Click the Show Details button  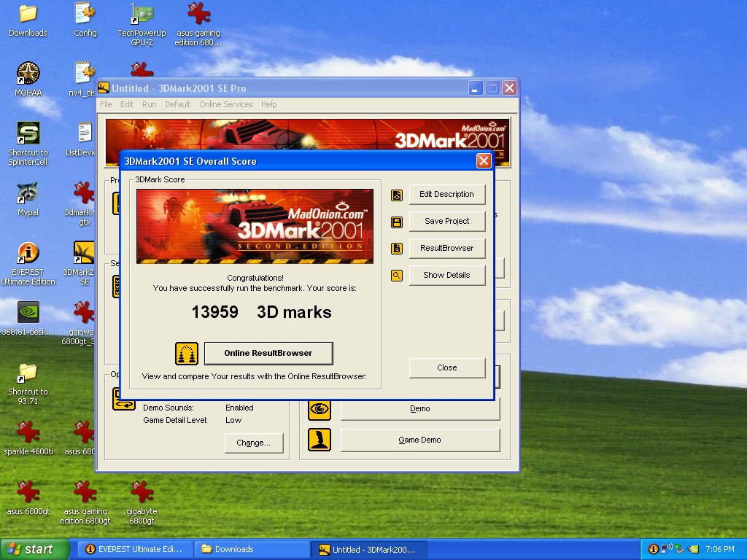(x=447, y=275)
